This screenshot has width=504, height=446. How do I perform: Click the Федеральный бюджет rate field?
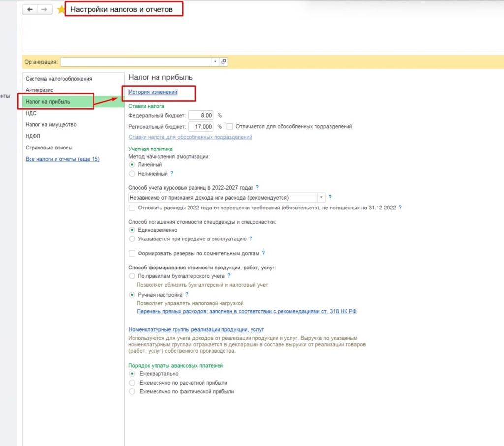(201, 115)
